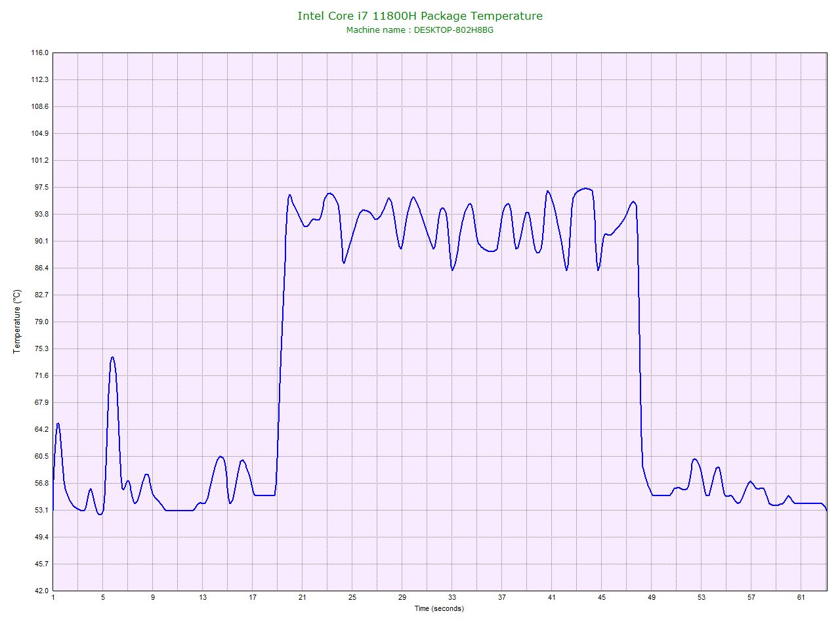Image resolution: width=840 pixels, height=630 pixels.
Task: Click the chart title Intel Core i7 11800H Package Temperature
Action: 420,16
